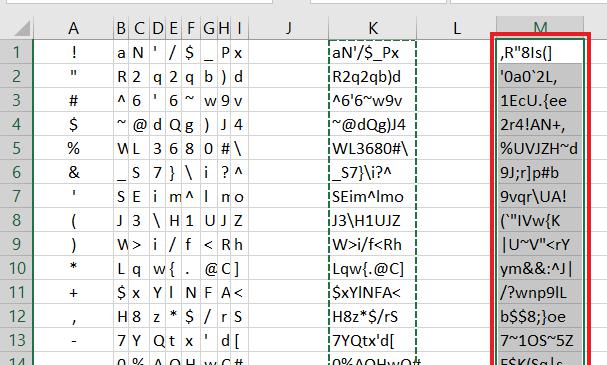
Task: Select column G header
Action: 209,28
